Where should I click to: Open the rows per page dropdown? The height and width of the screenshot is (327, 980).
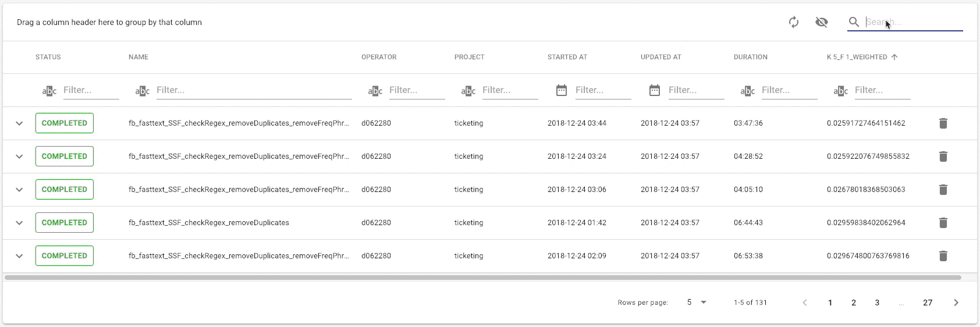(696, 303)
